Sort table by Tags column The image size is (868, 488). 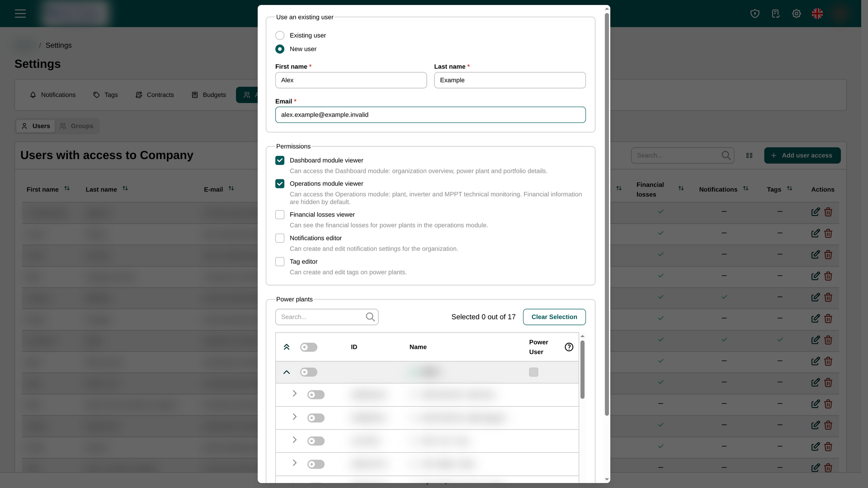click(789, 188)
